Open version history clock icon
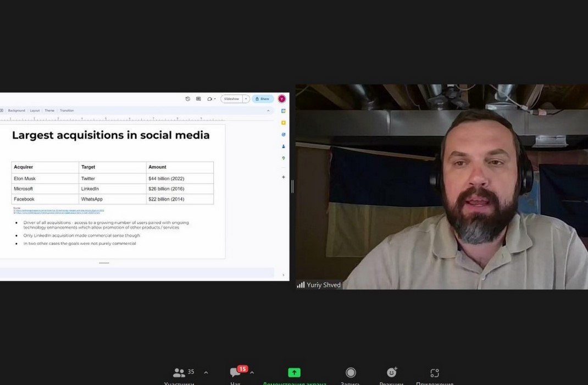The height and width of the screenshot is (385, 588). coord(187,99)
